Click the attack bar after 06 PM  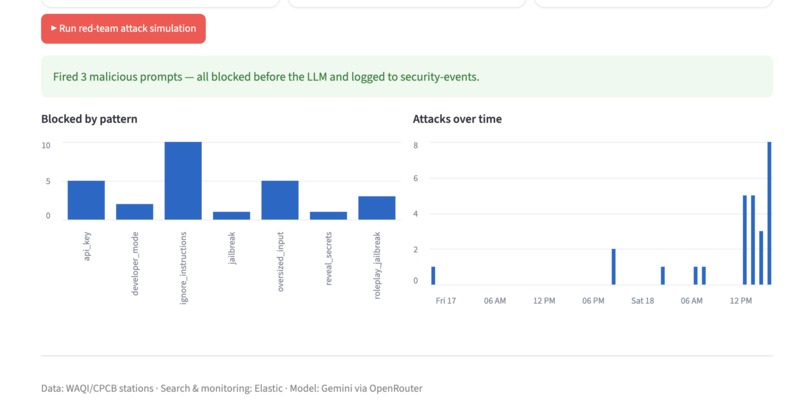click(614, 267)
